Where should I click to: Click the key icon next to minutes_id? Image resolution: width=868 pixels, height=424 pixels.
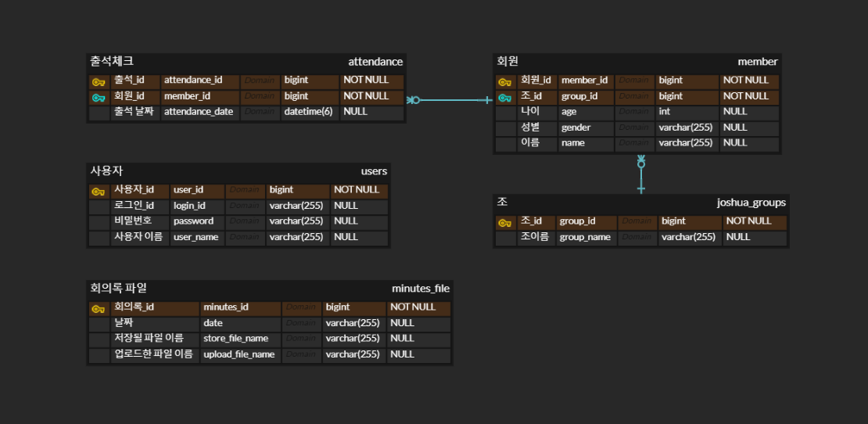pyautogui.click(x=99, y=308)
